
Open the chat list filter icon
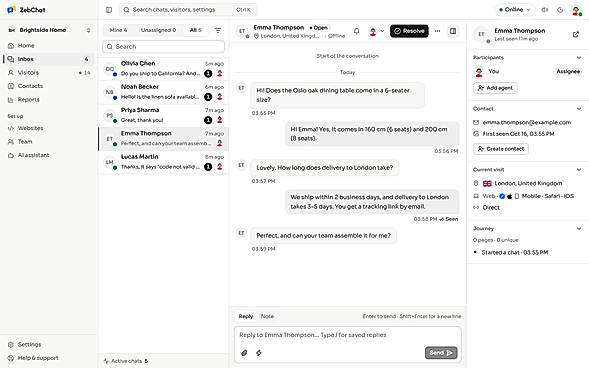(218, 30)
